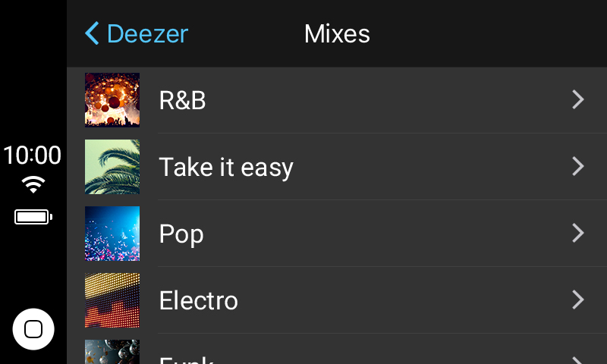Go back to Deezer
Viewport: 607px width, 364px height.
pos(137,33)
